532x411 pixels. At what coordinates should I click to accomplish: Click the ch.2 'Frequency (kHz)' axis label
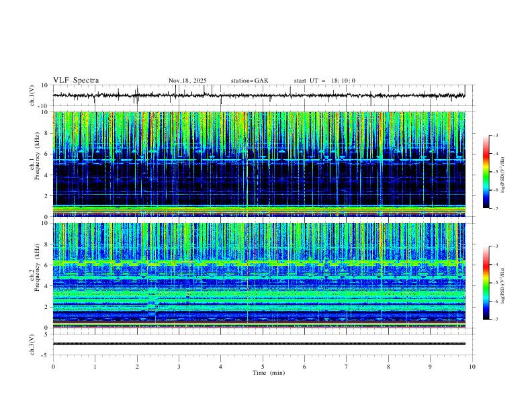pos(38,267)
